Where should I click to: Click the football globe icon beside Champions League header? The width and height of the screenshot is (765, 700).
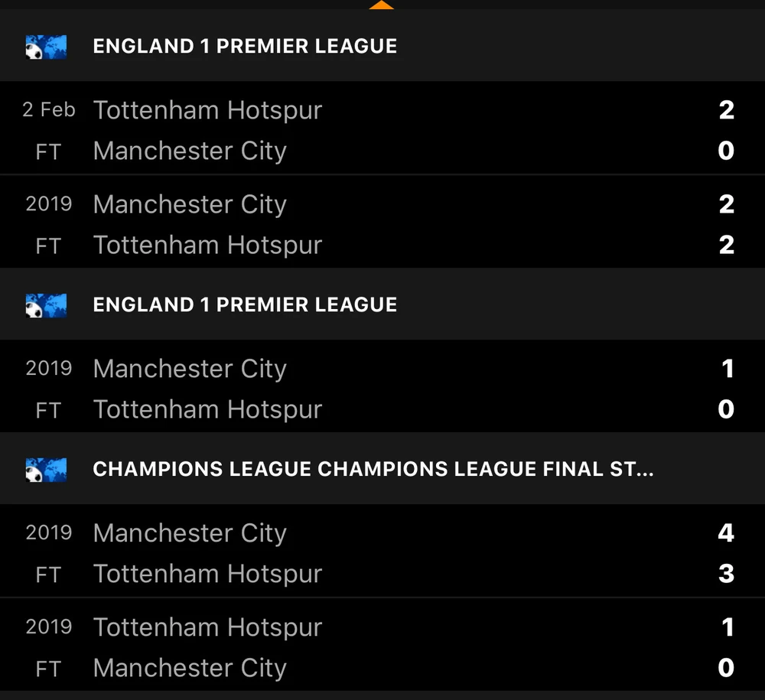coord(46,469)
